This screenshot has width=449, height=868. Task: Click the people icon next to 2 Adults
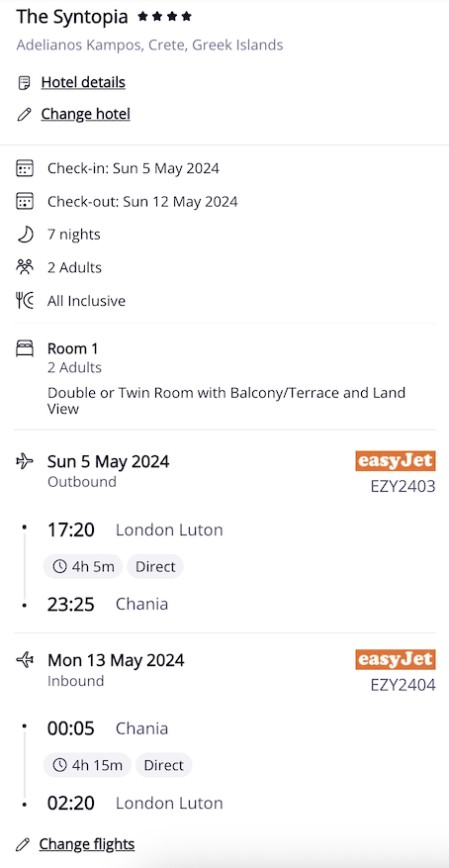25,267
